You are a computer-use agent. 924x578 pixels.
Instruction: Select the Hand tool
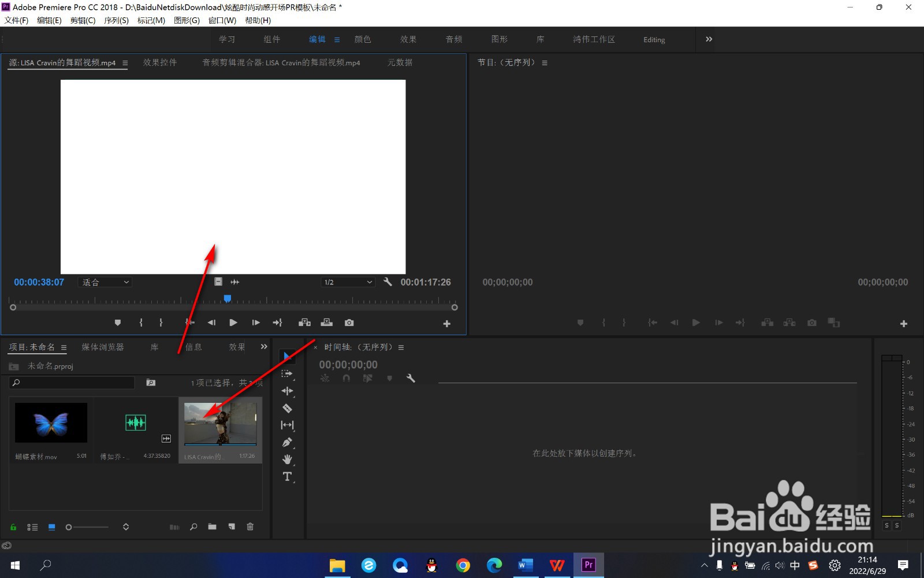click(287, 460)
